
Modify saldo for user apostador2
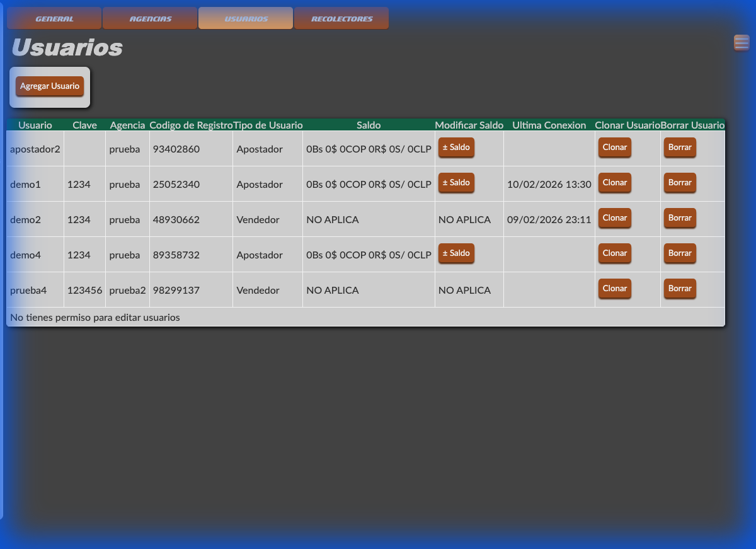coord(456,147)
